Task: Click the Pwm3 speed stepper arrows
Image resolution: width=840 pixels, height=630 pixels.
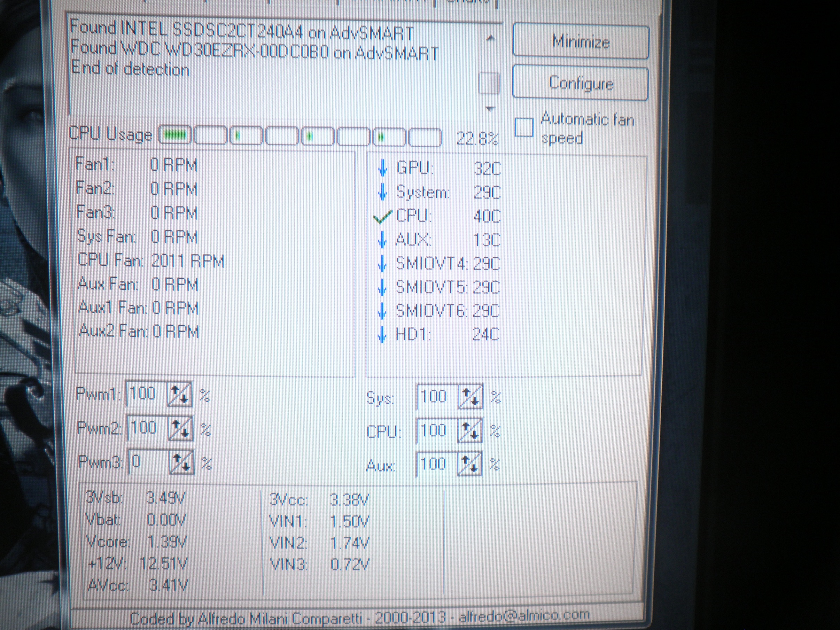Action: coord(181,462)
